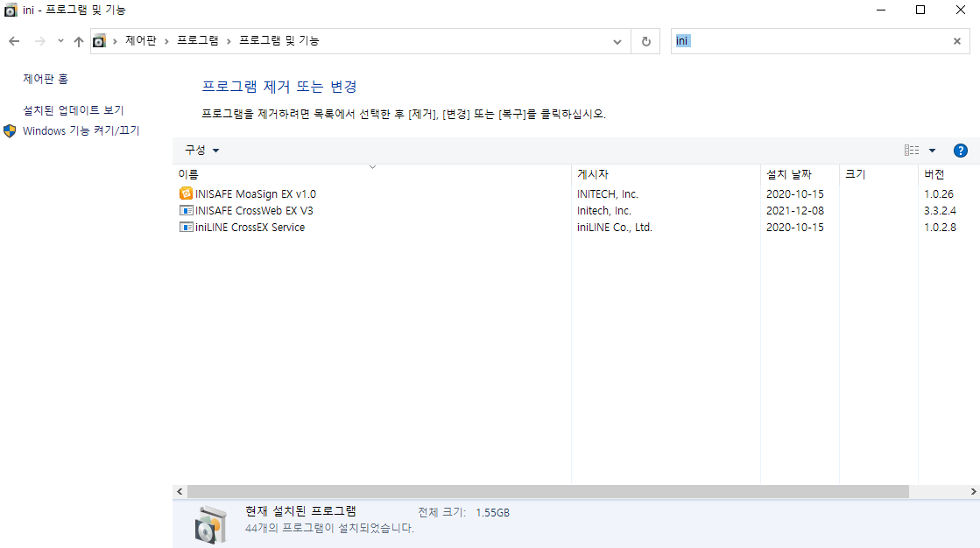The height and width of the screenshot is (548, 980).
Task: Minimize the Programs and Features window
Action: [881, 10]
